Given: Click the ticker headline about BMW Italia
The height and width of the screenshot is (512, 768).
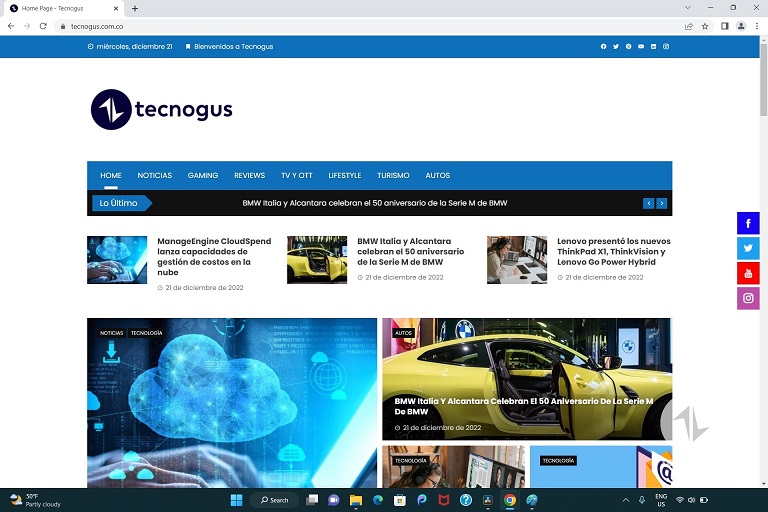Looking at the screenshot, I should (375, 203).
